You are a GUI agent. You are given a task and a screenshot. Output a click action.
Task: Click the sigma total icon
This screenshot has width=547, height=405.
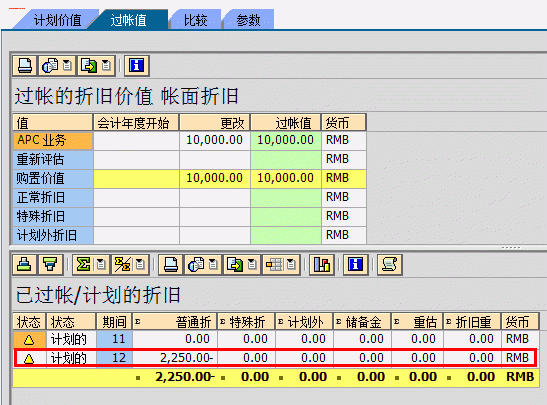pos(83,264)
